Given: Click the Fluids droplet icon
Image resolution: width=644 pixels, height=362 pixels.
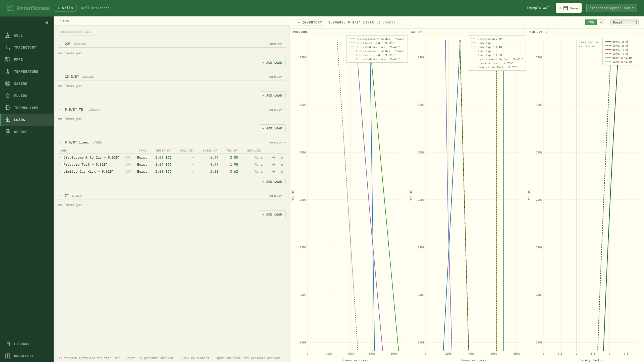Looking at the screenshot, I should [x=8, y=96].
